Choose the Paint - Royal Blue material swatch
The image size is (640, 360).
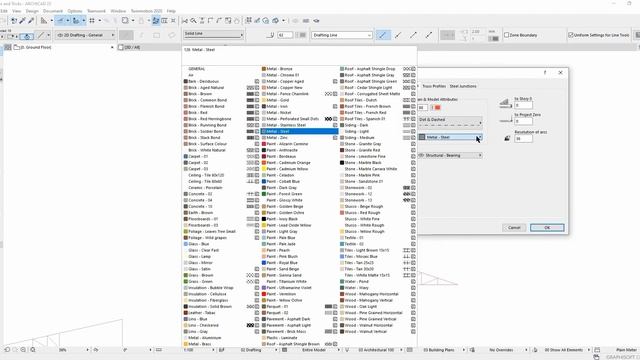pos(264,263)
